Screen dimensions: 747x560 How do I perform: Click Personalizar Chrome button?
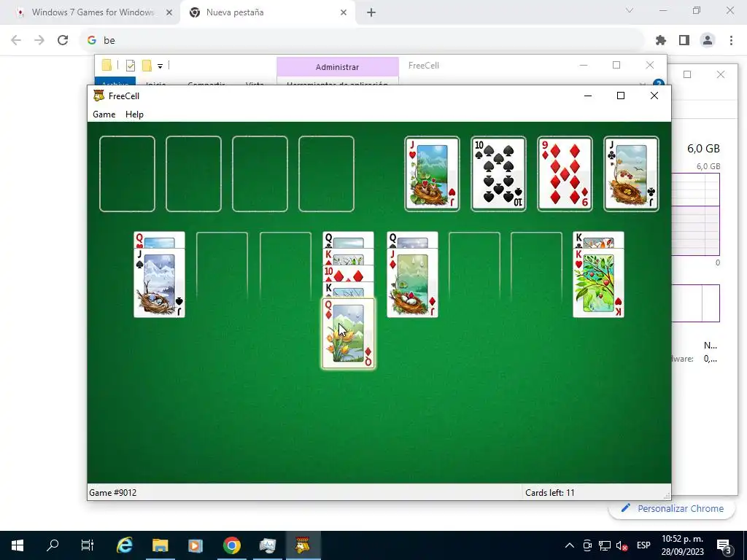pyautogui.click(x=672, y=508)
